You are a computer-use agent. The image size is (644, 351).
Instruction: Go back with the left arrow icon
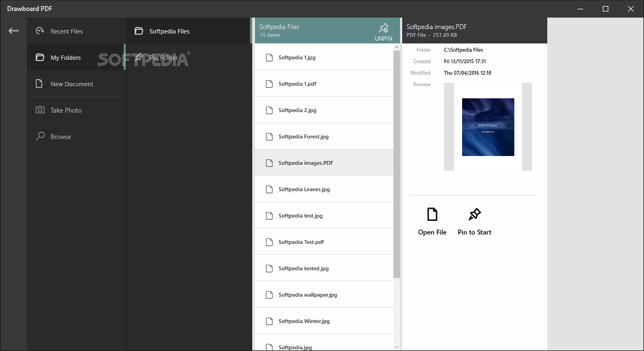click(14, 31)
